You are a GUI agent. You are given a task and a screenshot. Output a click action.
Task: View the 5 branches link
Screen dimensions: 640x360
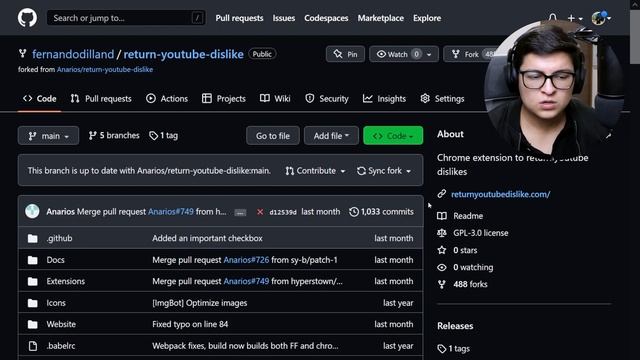click(x=114, y=135)
